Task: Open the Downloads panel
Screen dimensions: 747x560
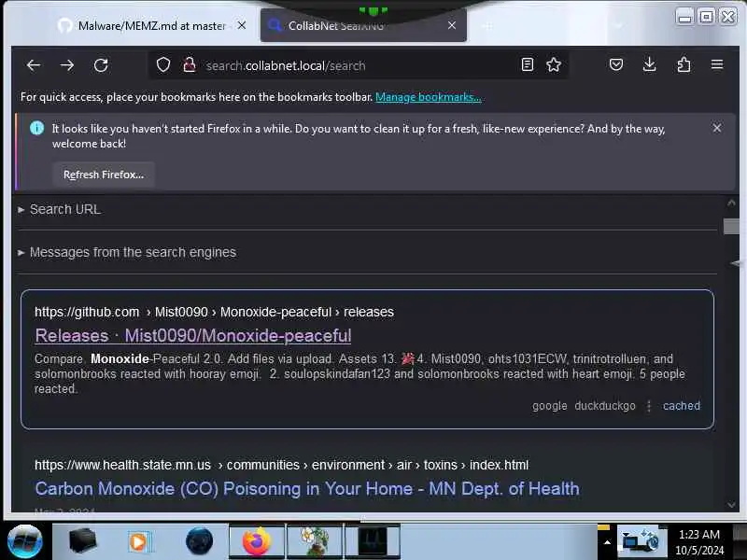Action: (649, 64)
